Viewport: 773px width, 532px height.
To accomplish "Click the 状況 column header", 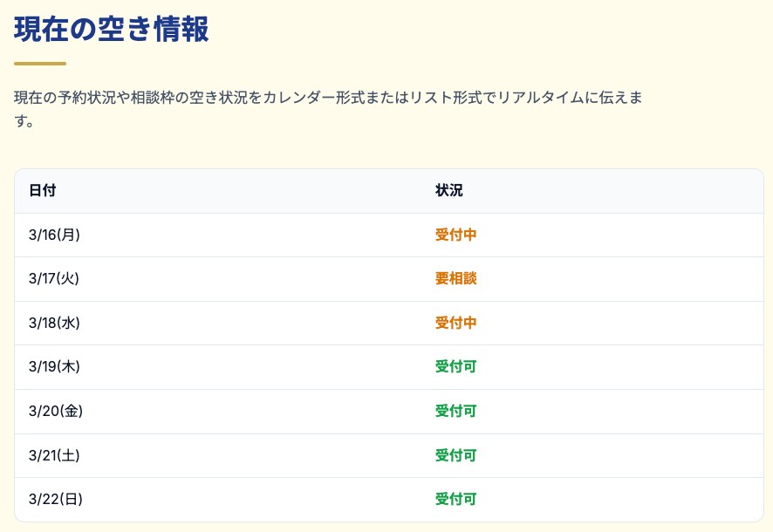I will (448, 191).
